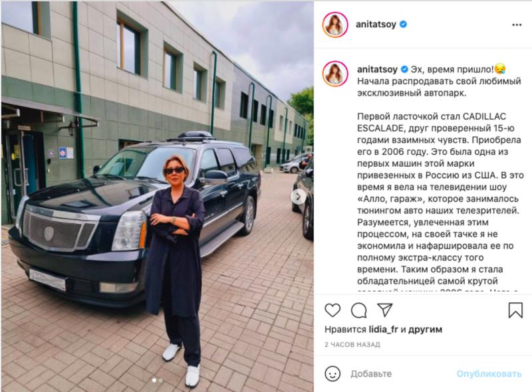Click anitatsoy username in the caption

pyautogui.click(x=377, y=69)
